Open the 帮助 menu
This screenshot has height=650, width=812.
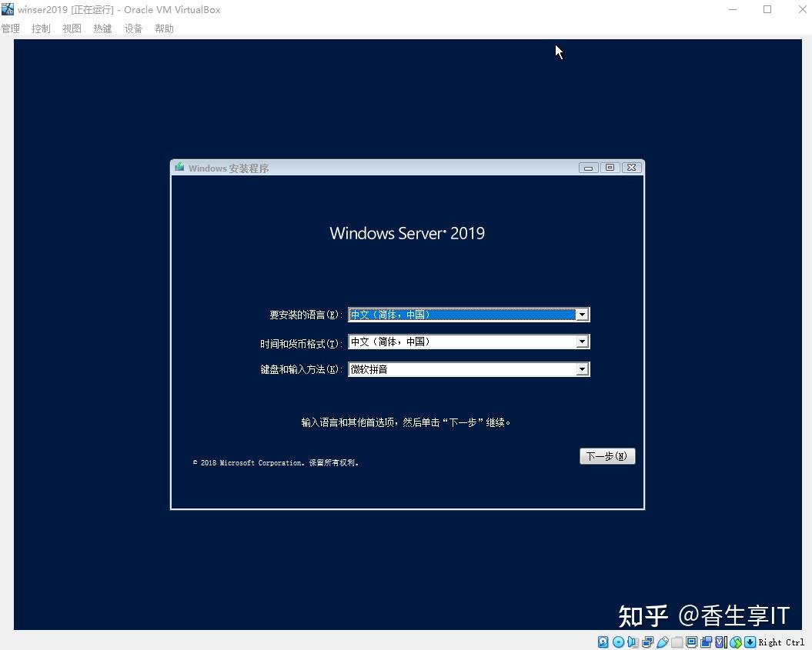point(163,28)
